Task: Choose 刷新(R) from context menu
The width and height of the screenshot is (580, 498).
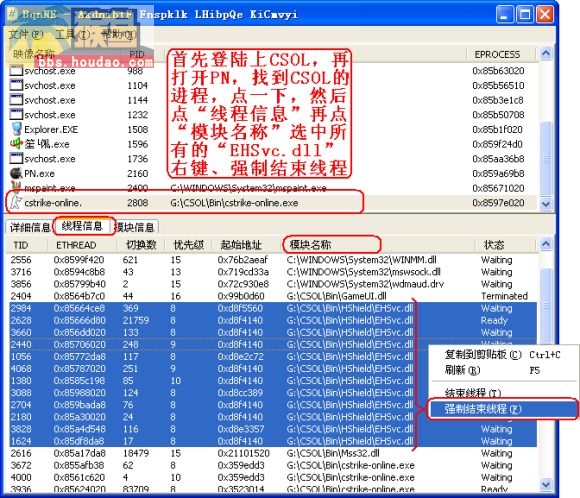Action: pos(502,370)
